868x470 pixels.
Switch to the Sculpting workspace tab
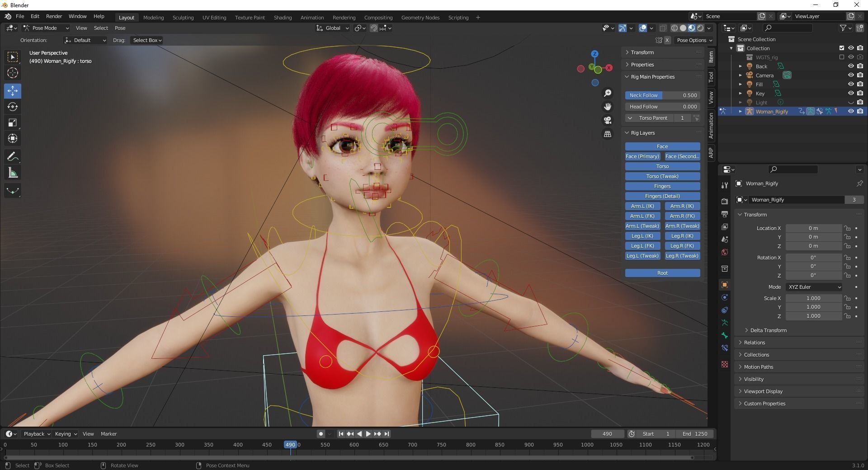[x=183, y=18]
